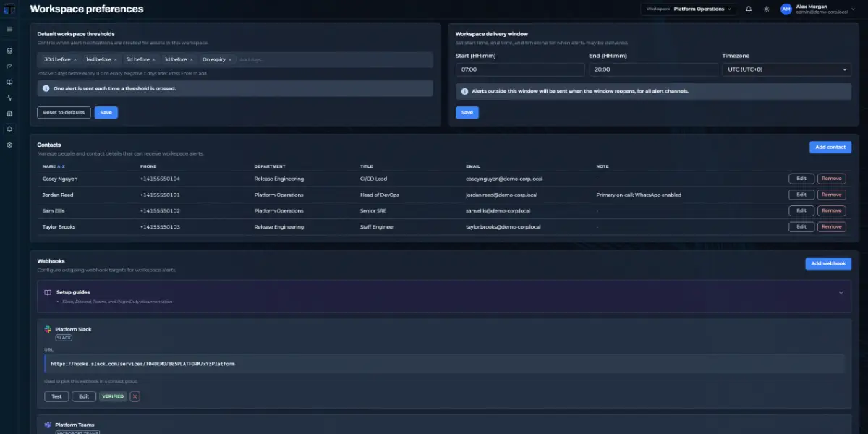Remove the 1d before threshold chip
868x434 pixels.
tap(192, 59)
